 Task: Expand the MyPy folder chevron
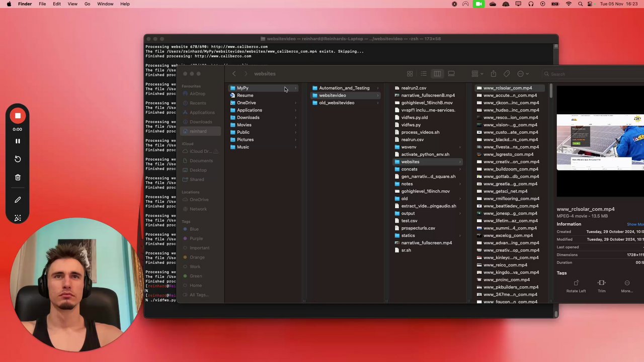(x=295, y=88)
